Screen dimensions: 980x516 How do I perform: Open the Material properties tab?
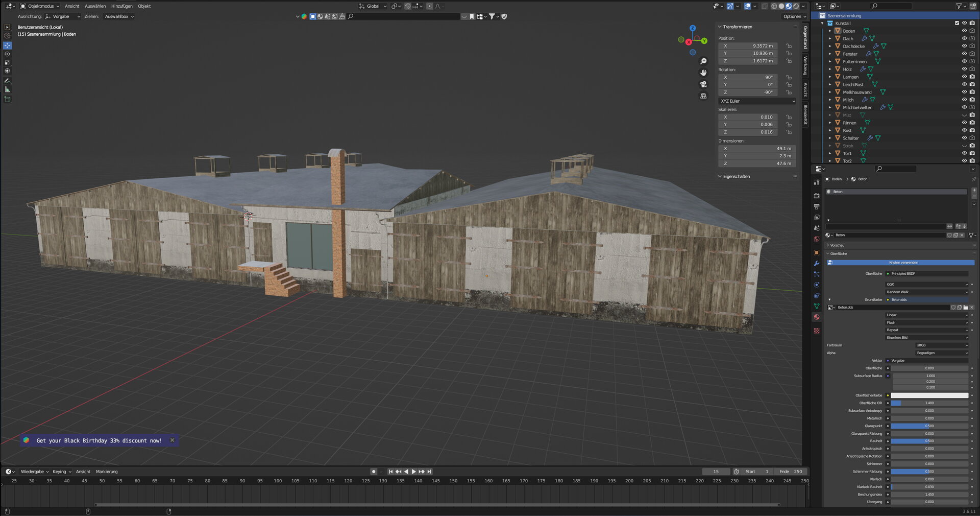[x=817, y=317]
